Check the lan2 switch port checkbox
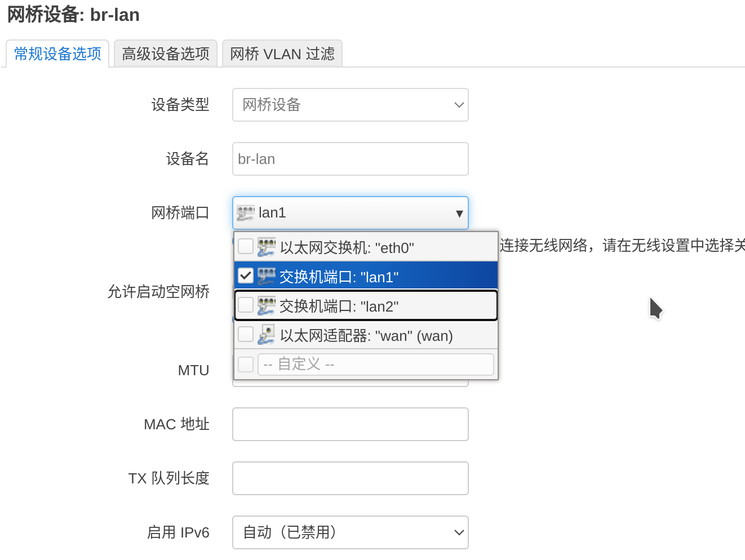Image resolution: width=745 pixels, height=560 pixels. pos(246,305)
